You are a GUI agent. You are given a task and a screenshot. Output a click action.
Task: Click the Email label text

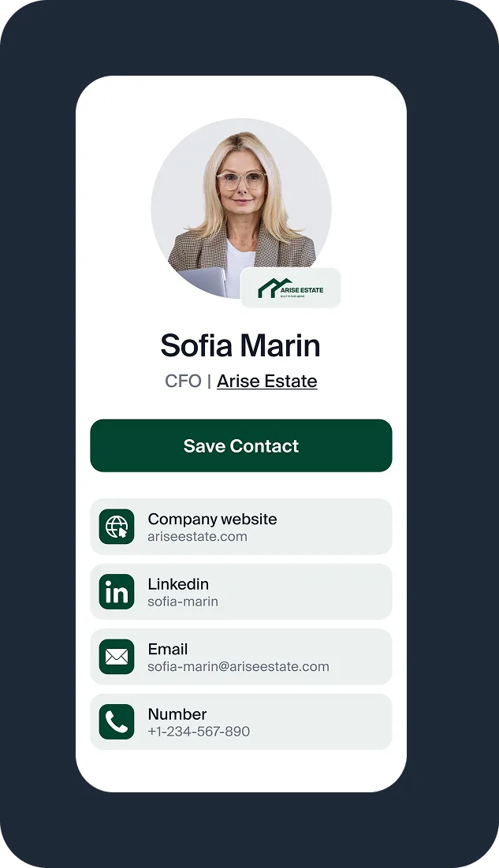(x=168, y=649)
